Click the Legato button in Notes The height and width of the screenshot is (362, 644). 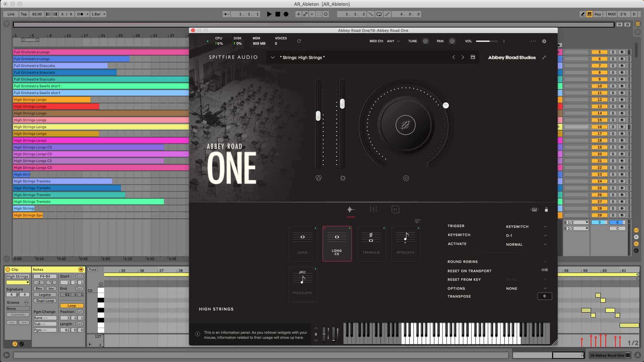pos(45,295)
